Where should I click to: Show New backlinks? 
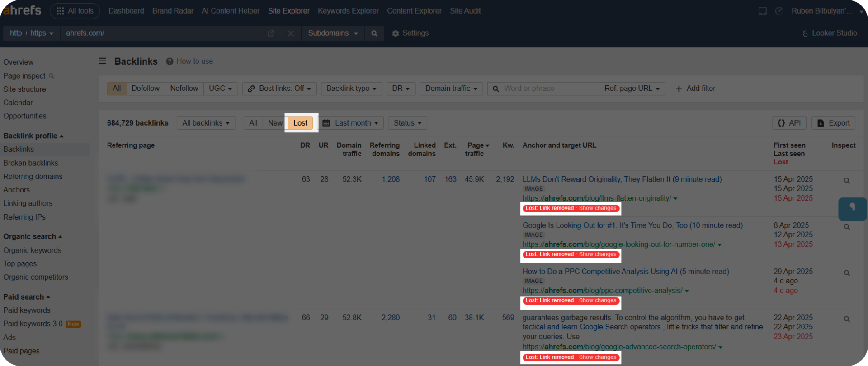(x=275, y=123)
